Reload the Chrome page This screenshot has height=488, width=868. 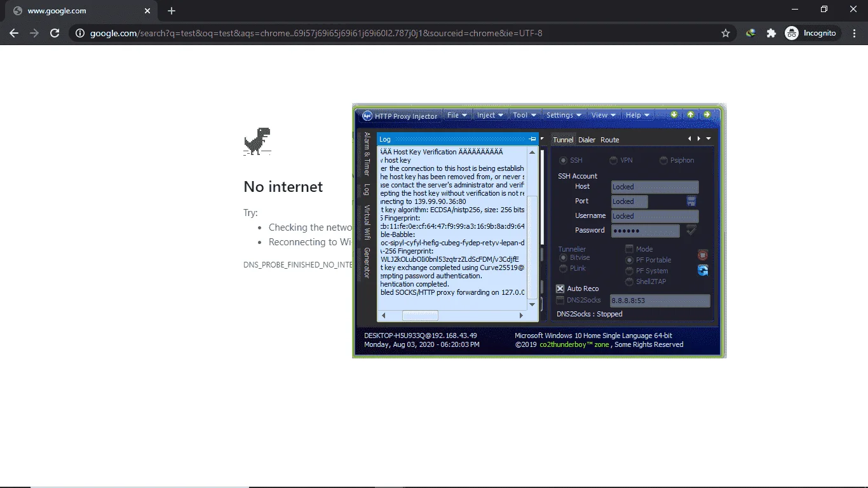coord(55,33)
